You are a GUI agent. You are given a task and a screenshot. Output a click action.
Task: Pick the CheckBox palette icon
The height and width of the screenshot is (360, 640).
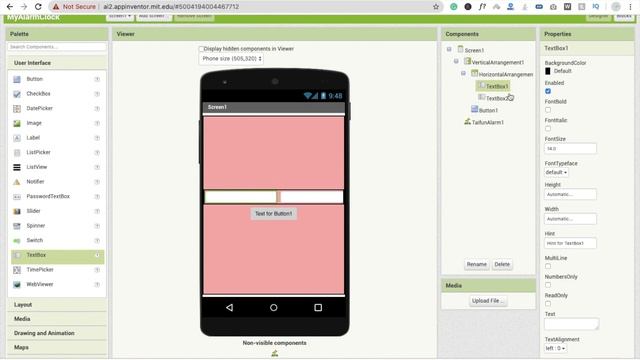tap(17, 94)
